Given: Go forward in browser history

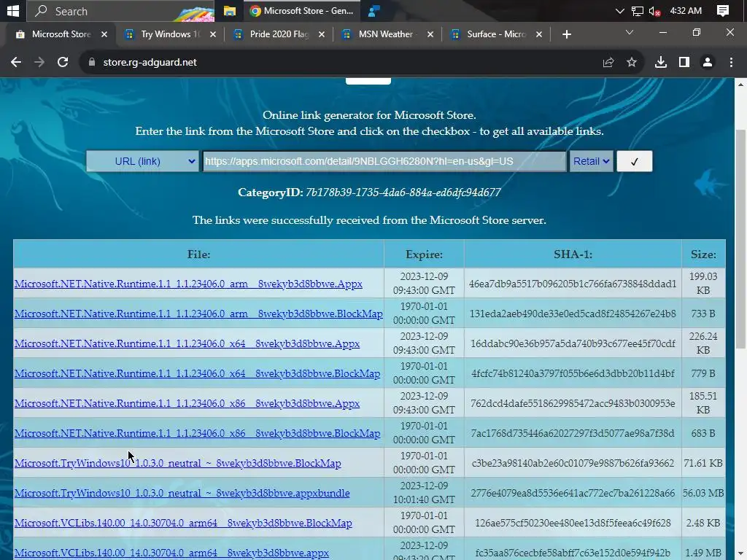Looking at the screenshot, I should tap(39, 63).
